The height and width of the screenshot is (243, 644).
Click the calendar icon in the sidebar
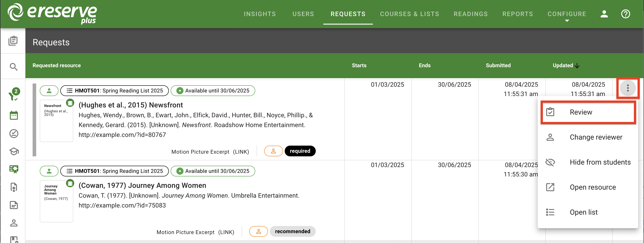click(13, 115)
